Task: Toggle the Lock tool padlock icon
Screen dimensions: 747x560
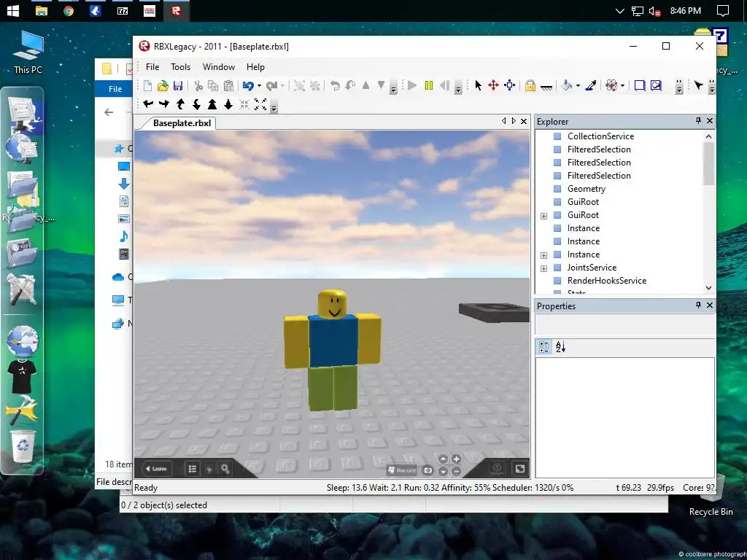Action: pos(530,86)
